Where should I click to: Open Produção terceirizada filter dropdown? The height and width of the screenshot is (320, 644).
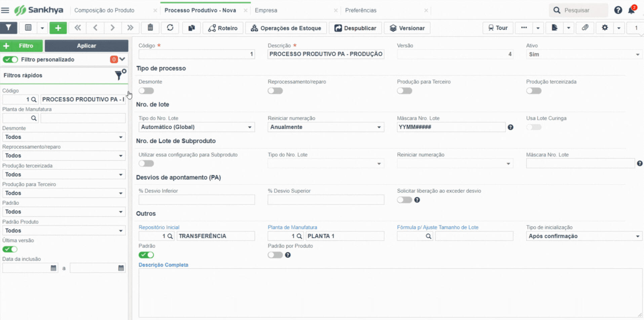(x=64, y=174)
